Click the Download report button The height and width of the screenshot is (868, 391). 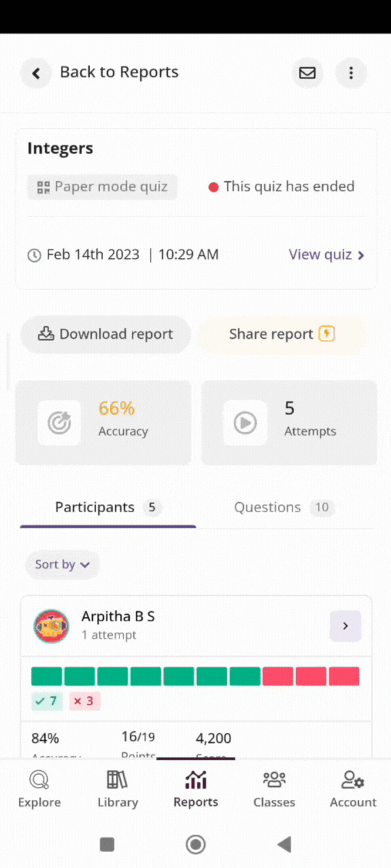pyautogui.click(x=106, y=335)
